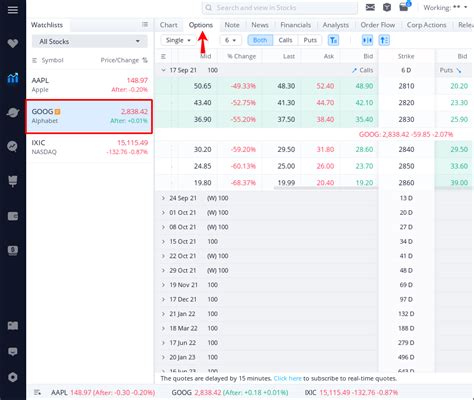Switch to the Analysts tab
Viewport: 474px width, 400px height.
point(336,25)
